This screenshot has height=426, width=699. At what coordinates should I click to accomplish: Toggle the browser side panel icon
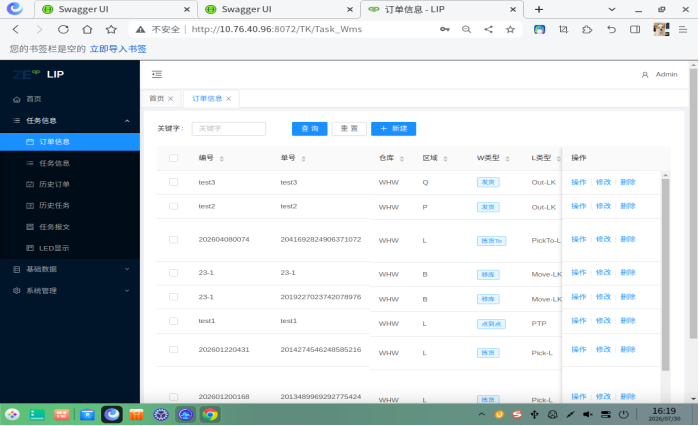(635, 29)
